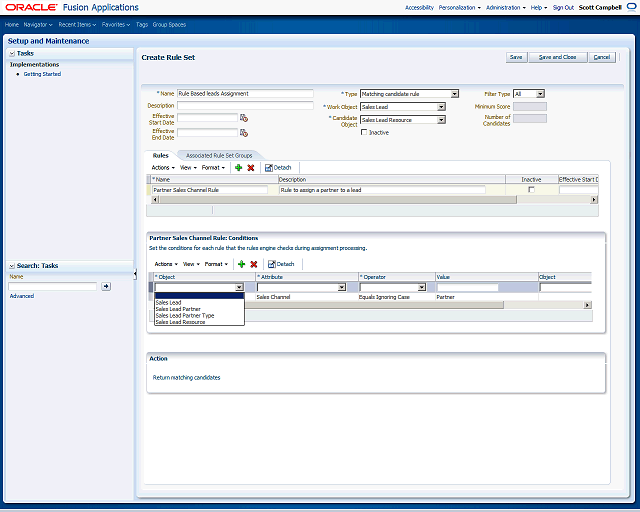640x512 pixels.
Task: Open Recent Items menu
Action: pyautogui.click(x=77, y=24)
